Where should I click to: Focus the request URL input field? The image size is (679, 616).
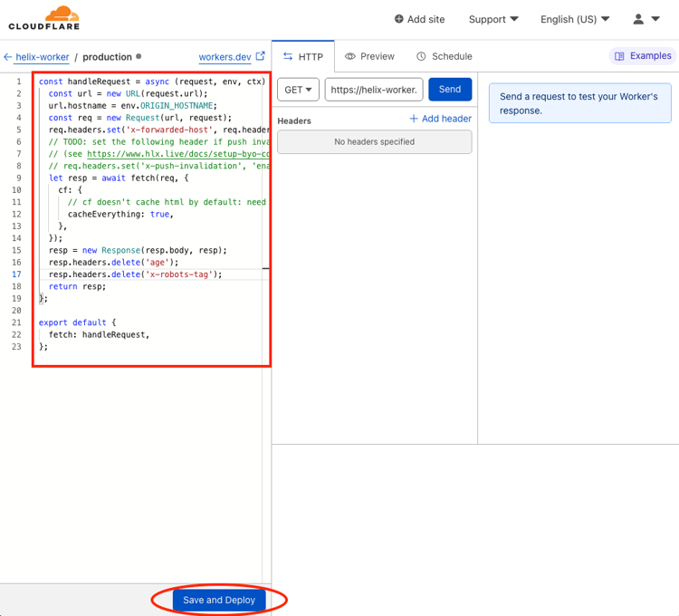point(374,90)
